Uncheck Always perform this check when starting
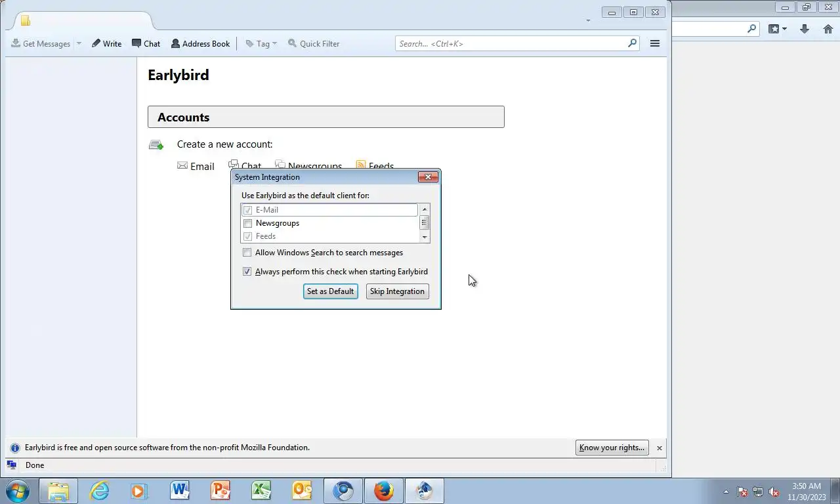 click(247, 272)
